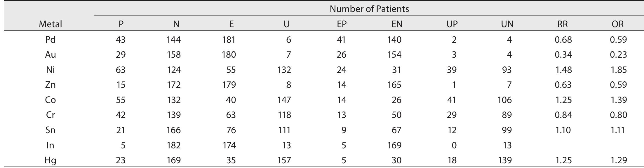This screenshot has width=644, height=168.
Task: Click the Co U value 147
Action: 284,100
